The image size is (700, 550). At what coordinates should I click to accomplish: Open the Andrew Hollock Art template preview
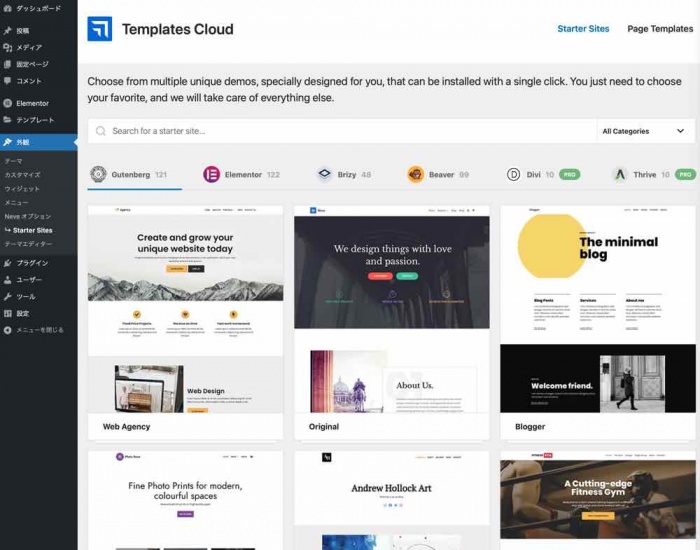[392, 500]
